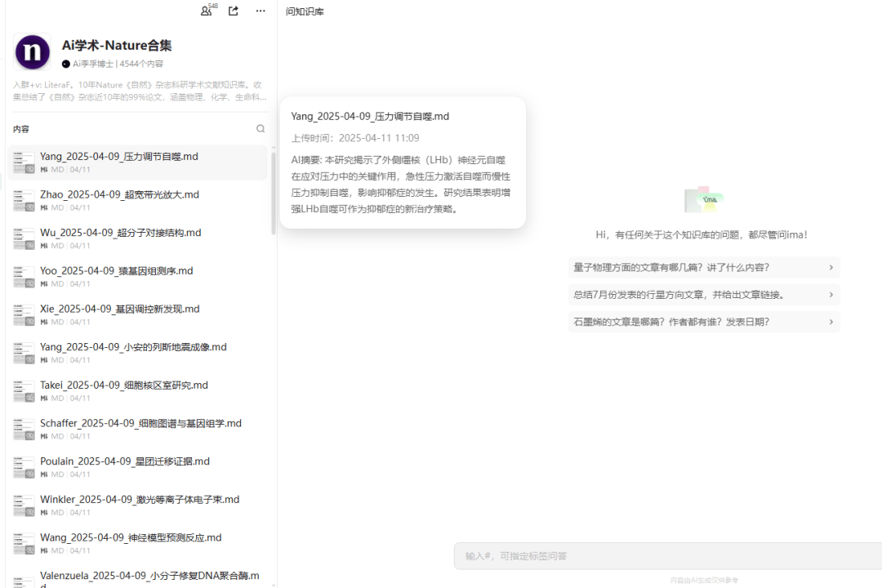This screenshot has height=588, width=882.
Task: Open the three-dot more options menu
Action: [261, 11]
